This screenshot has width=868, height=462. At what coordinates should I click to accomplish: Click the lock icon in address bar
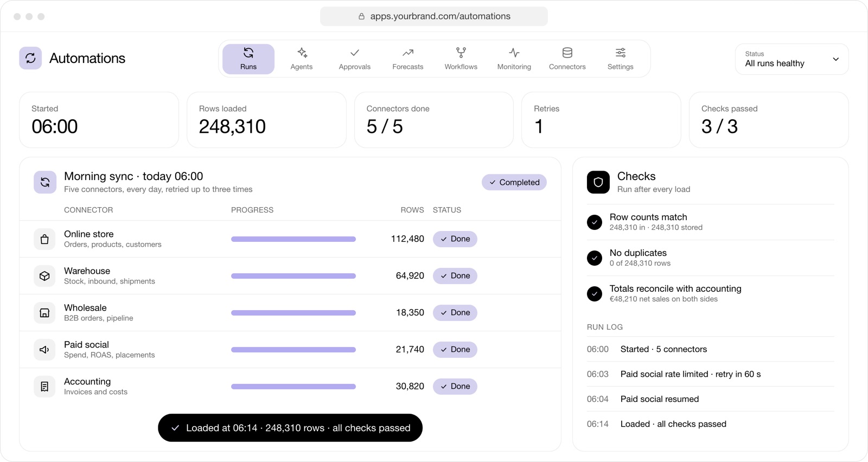coord(361,17)
